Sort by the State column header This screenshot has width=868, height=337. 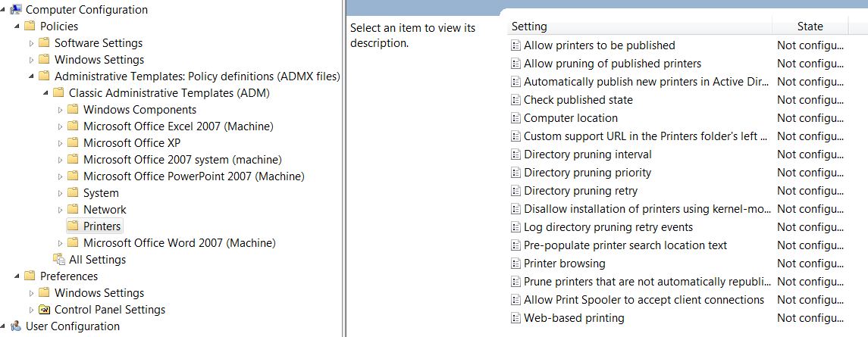click(x=810, y=26)
